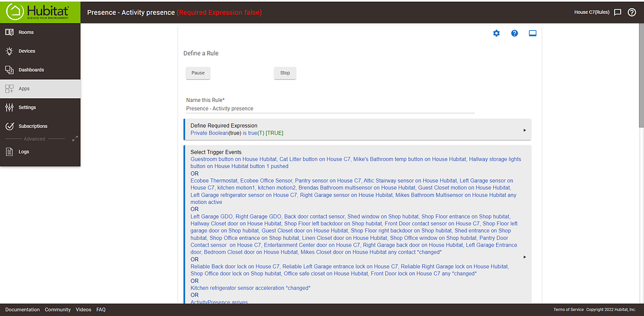Viewport: 644px width, 316px height.
Task: Expand Define Required Expression section
Action: click(525, 130)
